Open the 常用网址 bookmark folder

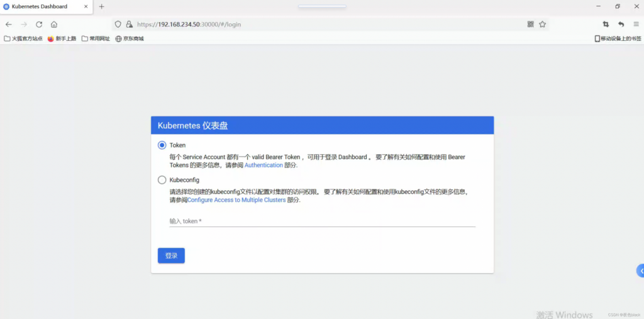coord(96,38)
